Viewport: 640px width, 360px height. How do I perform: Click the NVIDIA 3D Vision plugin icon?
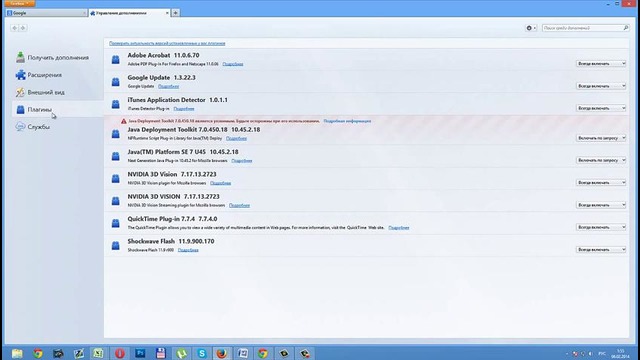[x=116, y=179]
